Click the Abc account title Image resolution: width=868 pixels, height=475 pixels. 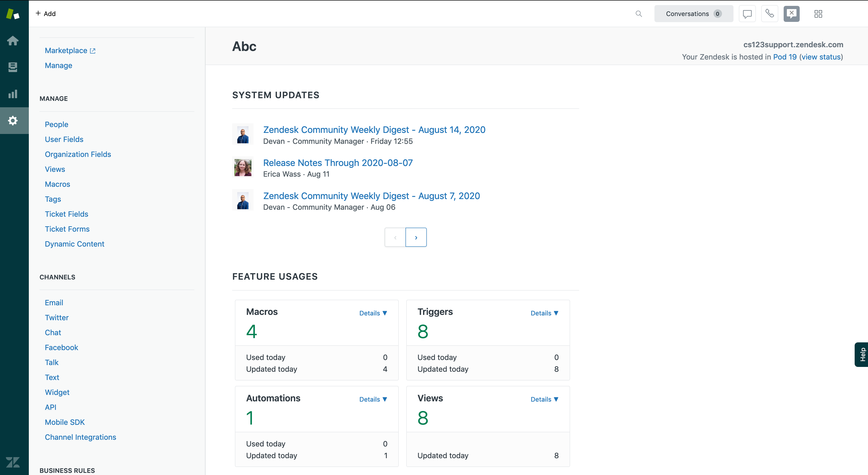[244, 46]
